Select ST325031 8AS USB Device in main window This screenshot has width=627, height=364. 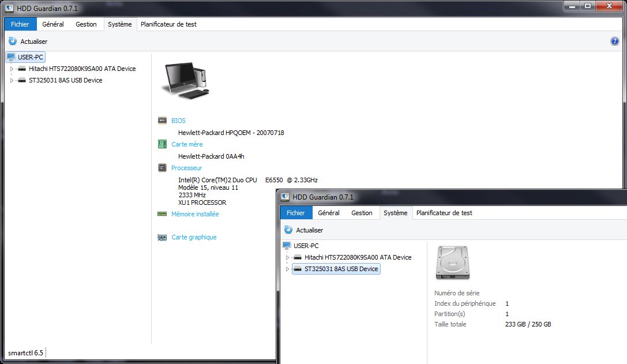[66, 80]
